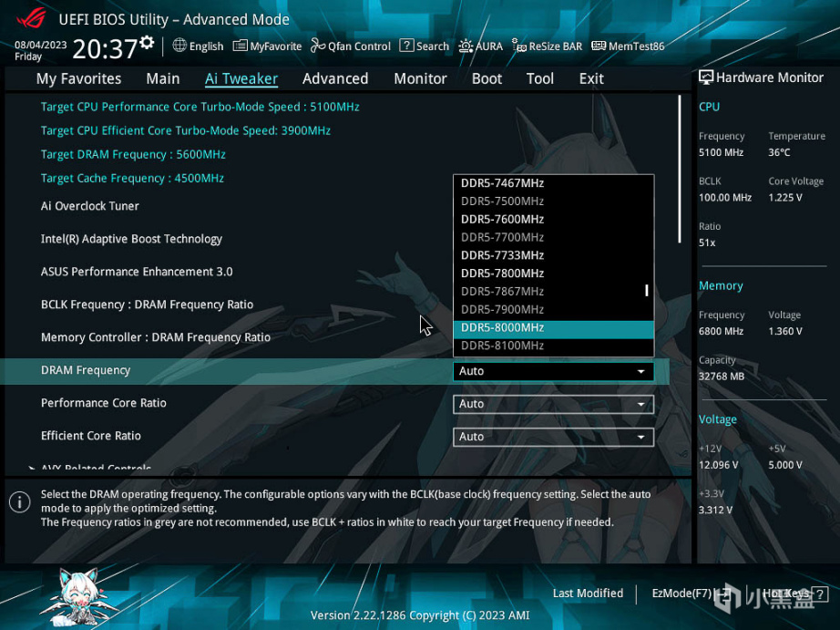Open My Favorites tab
This screenshot has height=630, width=840.
click(78, 78)
